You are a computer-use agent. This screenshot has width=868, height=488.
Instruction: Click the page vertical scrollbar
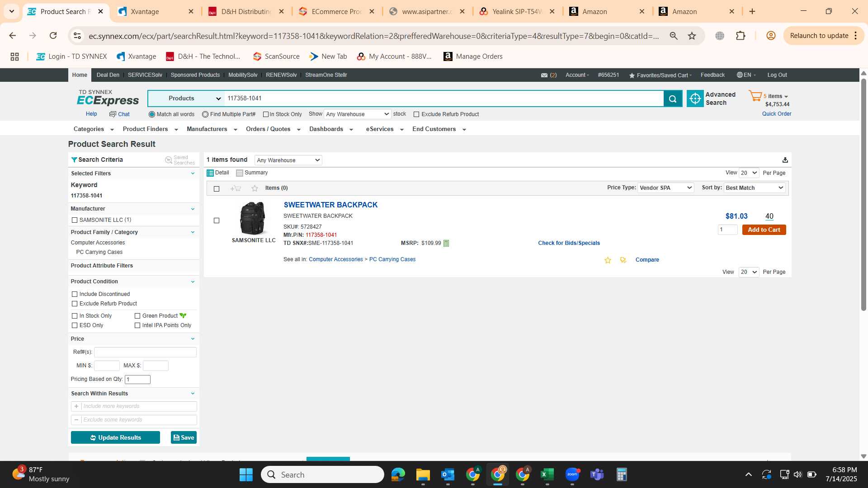(863, 194)
